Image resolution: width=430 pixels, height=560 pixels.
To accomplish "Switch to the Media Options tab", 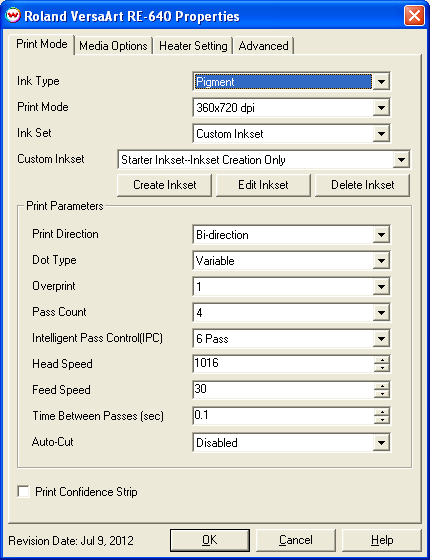I will pyautogui.click(x=113, y=46).
